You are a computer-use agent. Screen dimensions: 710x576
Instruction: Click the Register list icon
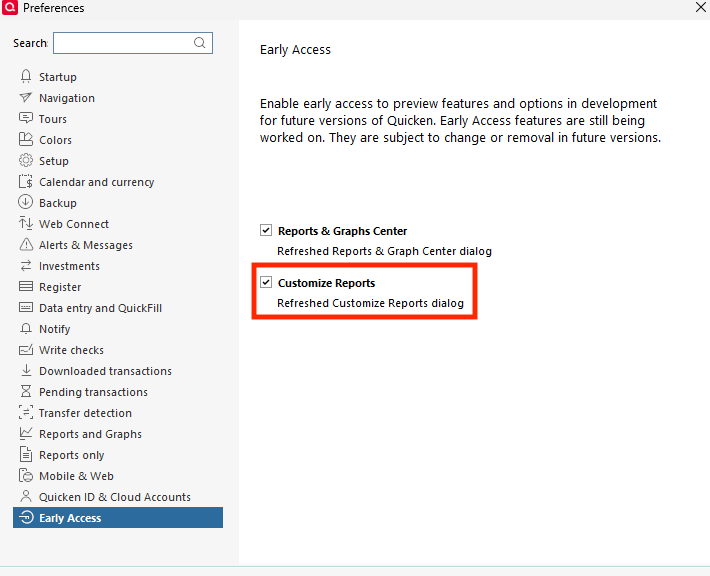[26, 286]
